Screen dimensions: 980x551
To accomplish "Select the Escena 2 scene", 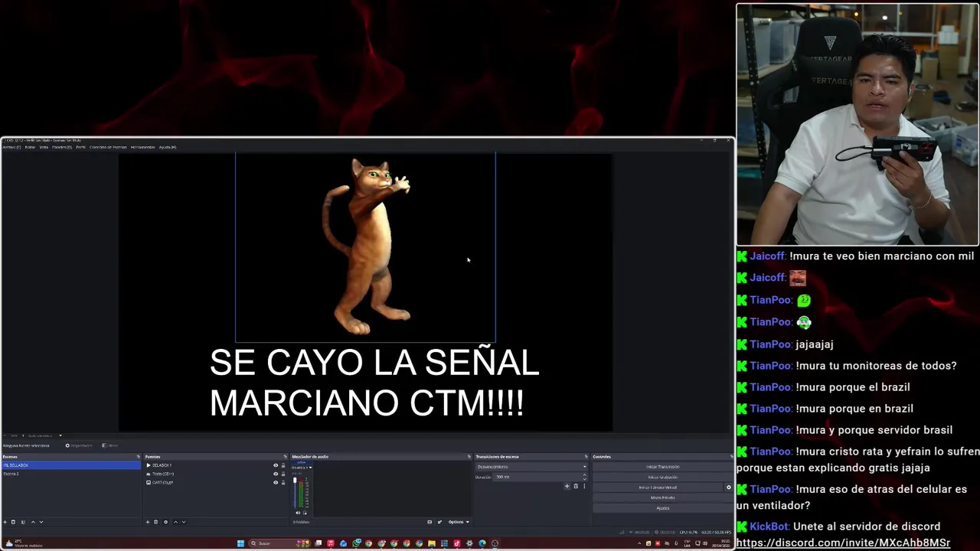I will pyautogui.click(x=70, y=474).
